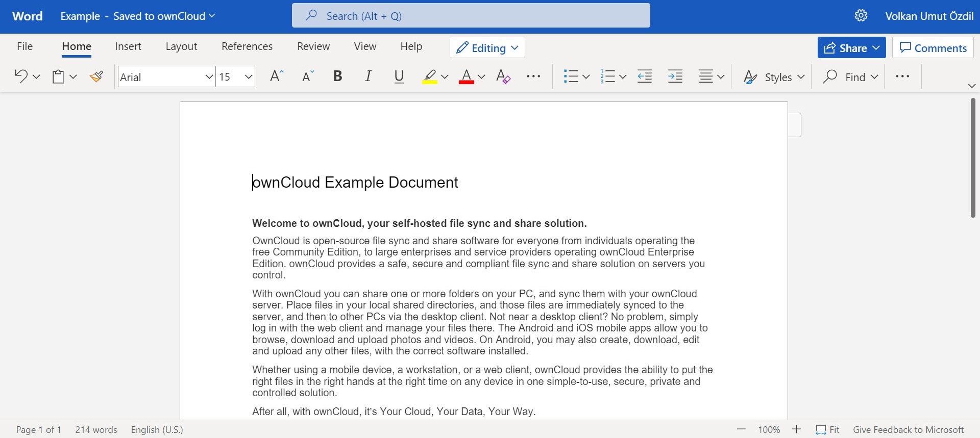Increase paragraph indent
The image size is (980, 438).
(675, 76)
